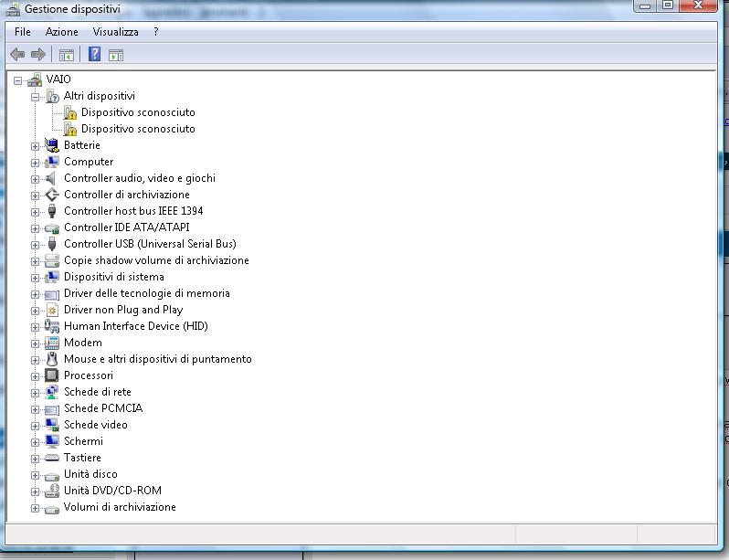Screen dimensions: 729x560
Task: Click the VAIO computer icon
Action: click(35, 80)
